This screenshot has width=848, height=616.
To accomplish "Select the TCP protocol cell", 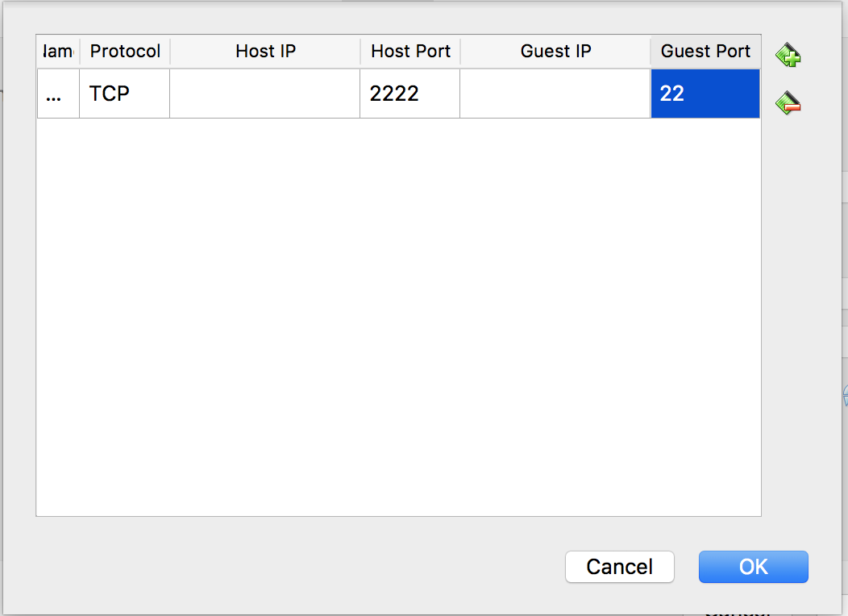I will click(124, 94).
